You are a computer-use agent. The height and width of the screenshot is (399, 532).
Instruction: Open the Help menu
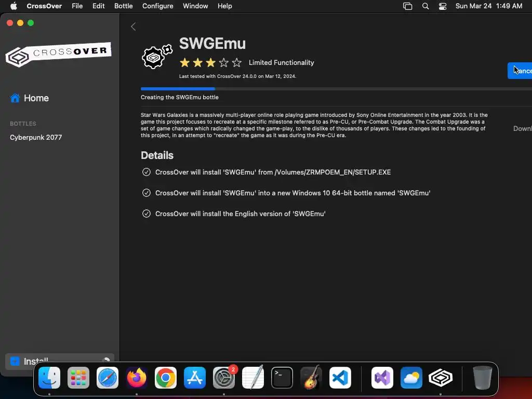click(224, 6)
